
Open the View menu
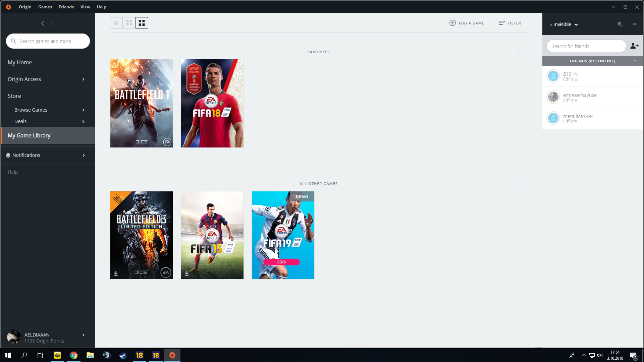pyautogui.click(x=85, y=7)
